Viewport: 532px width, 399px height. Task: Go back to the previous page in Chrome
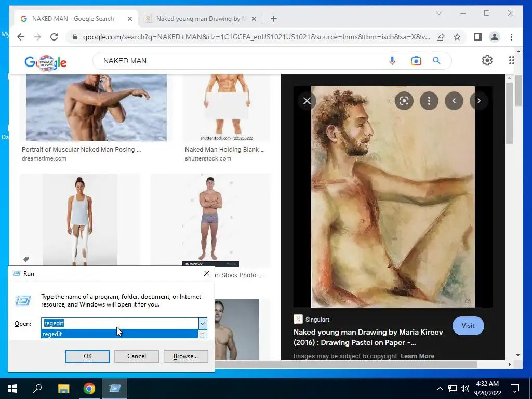(21, 37)
